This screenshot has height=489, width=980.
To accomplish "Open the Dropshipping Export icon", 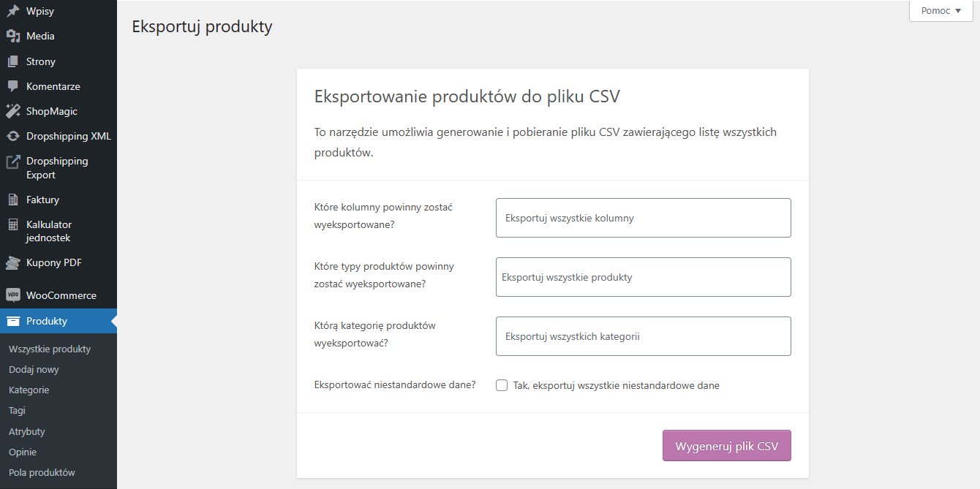I will (12, 162).
